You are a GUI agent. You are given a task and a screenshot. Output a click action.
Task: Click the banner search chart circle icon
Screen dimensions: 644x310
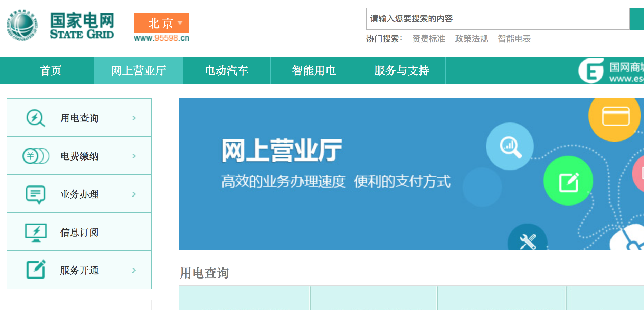pyautogui.click(x=510, y=146)
